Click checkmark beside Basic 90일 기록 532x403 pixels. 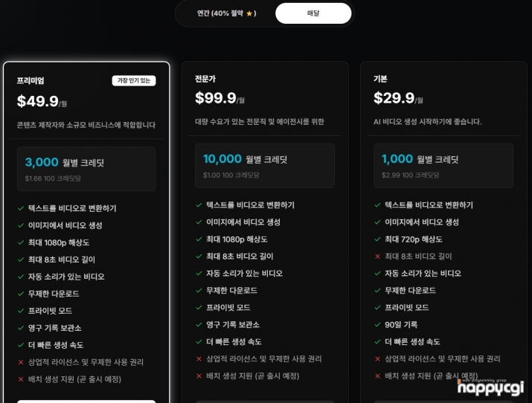click(377, 324)
